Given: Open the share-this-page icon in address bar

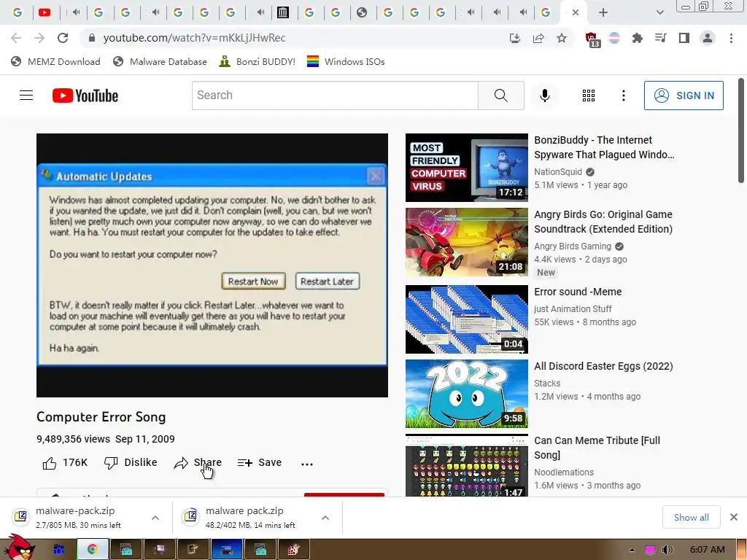Looking at the screenshot, I should click(538, 38).
